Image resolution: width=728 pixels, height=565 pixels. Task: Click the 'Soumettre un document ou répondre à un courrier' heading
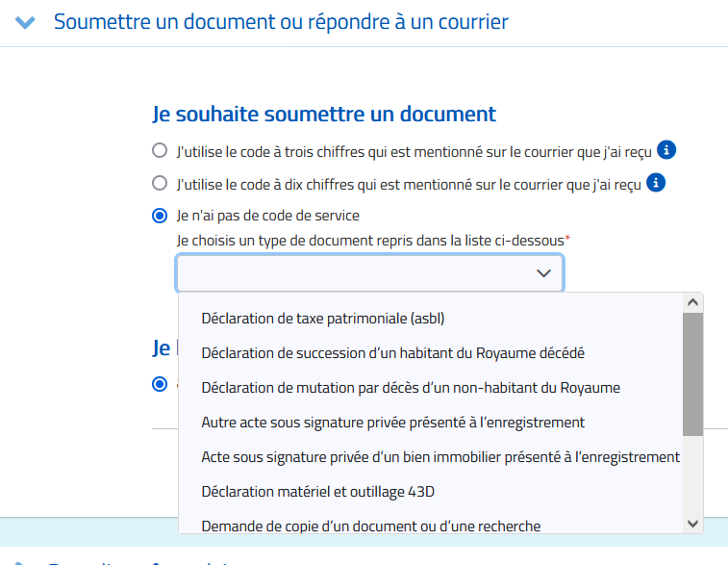[x=281, y=22]
